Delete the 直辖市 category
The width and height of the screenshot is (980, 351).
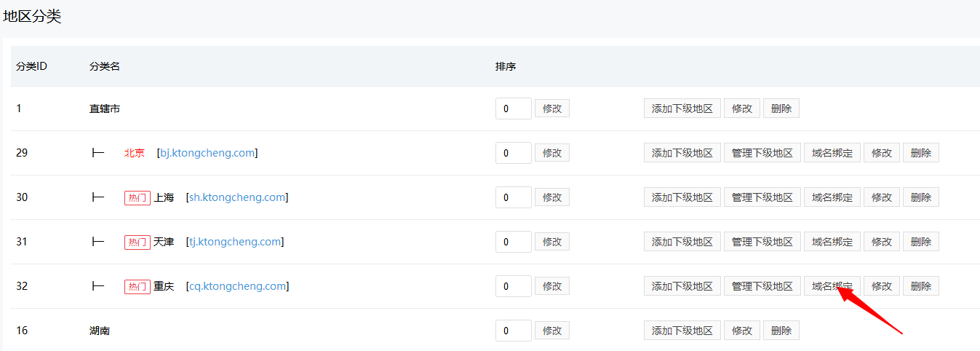781,109
